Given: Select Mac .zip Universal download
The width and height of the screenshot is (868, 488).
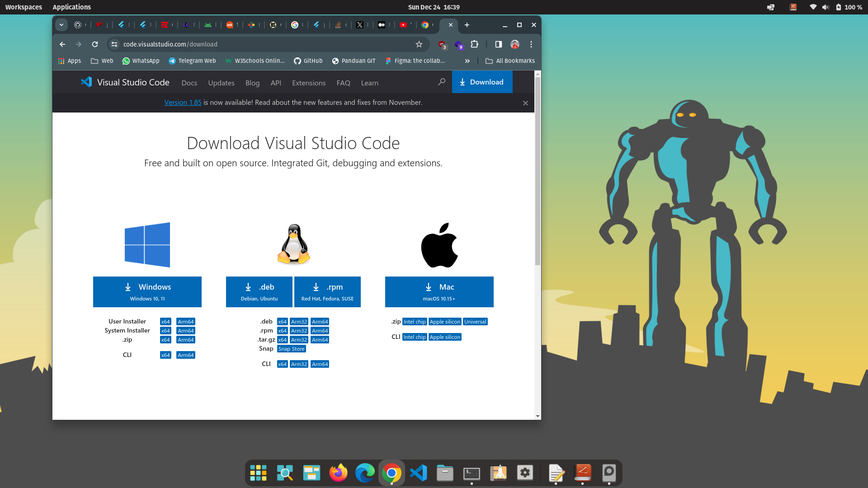Looking at the screenshot, I should pos(475,322).
